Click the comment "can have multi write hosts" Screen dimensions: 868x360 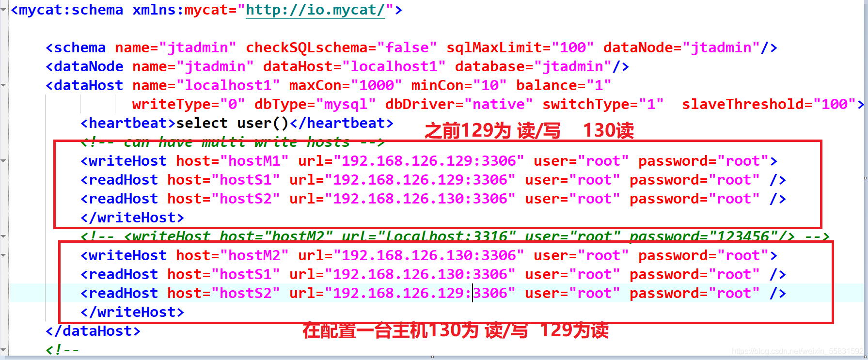[x=237, y=142]
